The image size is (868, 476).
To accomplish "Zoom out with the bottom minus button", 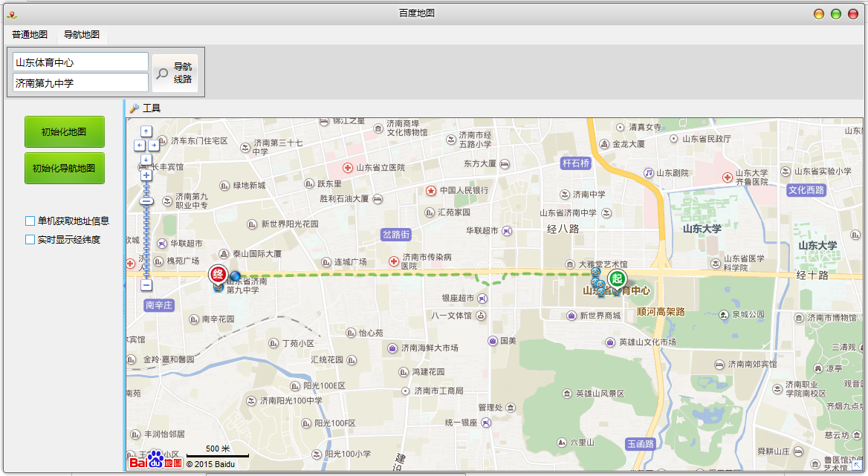I will [146, 285].
